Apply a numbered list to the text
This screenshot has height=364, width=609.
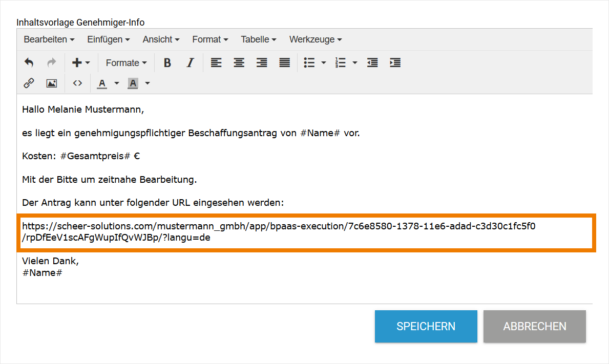340,62
